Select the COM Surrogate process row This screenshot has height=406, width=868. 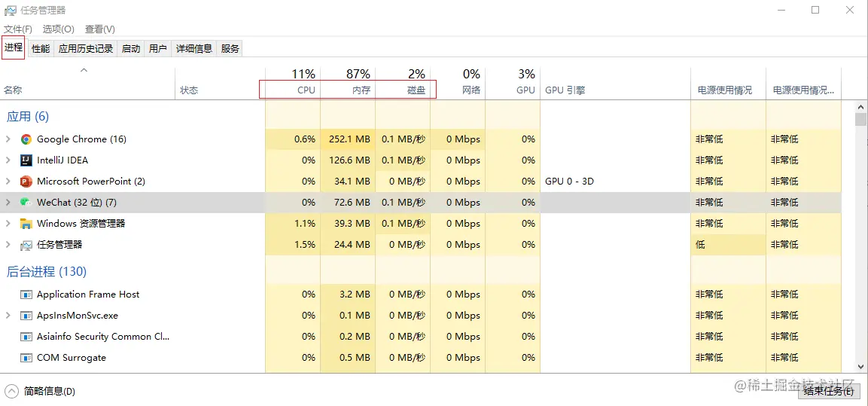pyautogui.click(x=421, y=358)
